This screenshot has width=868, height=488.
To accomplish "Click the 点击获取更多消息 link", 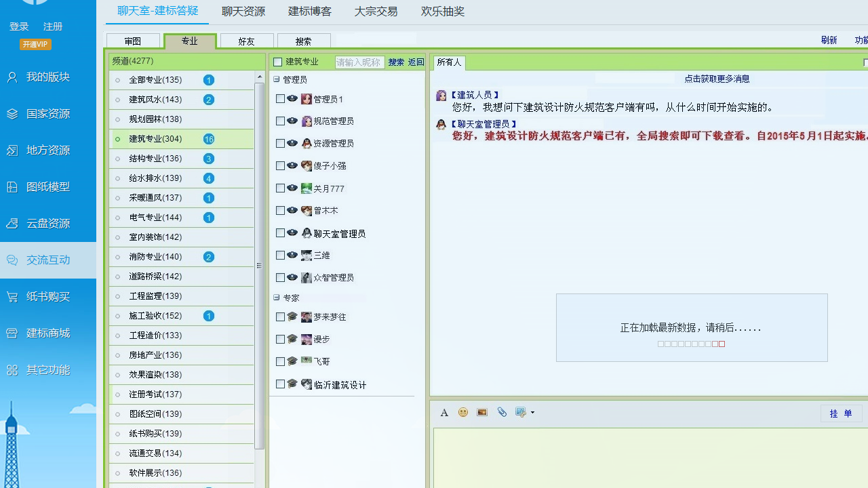I will pos(716,78).
